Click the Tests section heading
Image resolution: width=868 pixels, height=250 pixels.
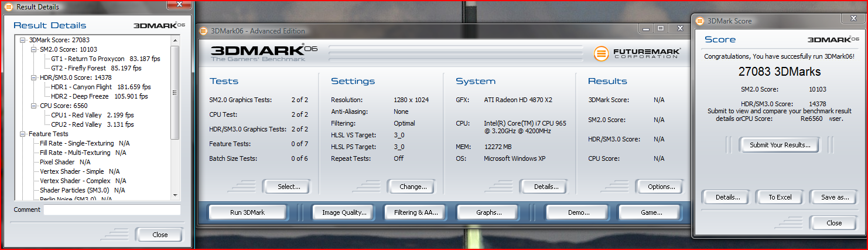point(224,81)
